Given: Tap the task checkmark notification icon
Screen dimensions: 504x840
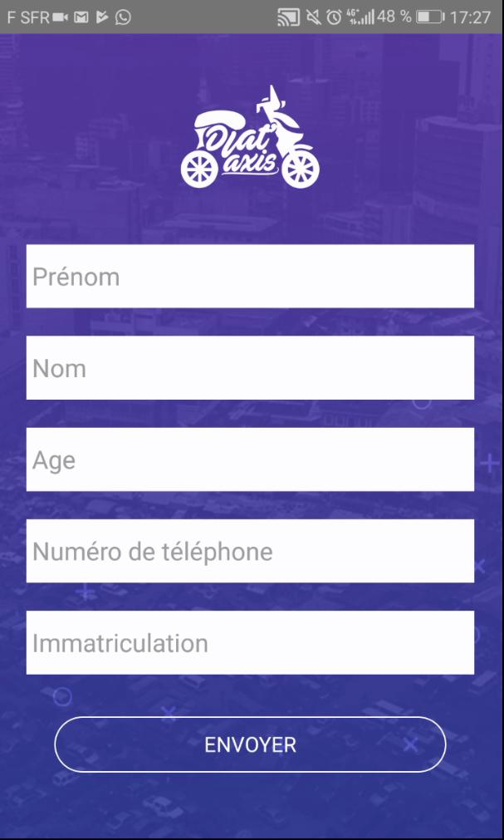Looking at the screenshot, I should [x=103, y=17].
